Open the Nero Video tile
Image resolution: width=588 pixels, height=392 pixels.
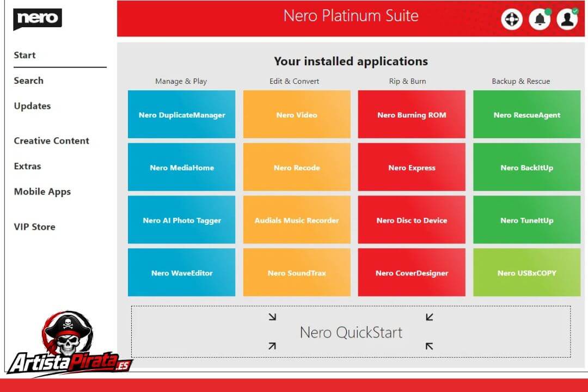[297, 114]
